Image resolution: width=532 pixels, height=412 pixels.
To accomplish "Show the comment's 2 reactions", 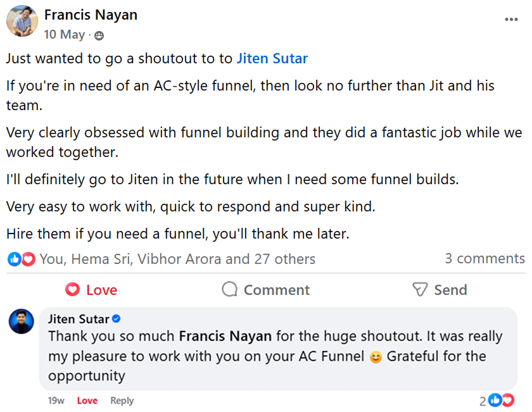I will point(497,400).
